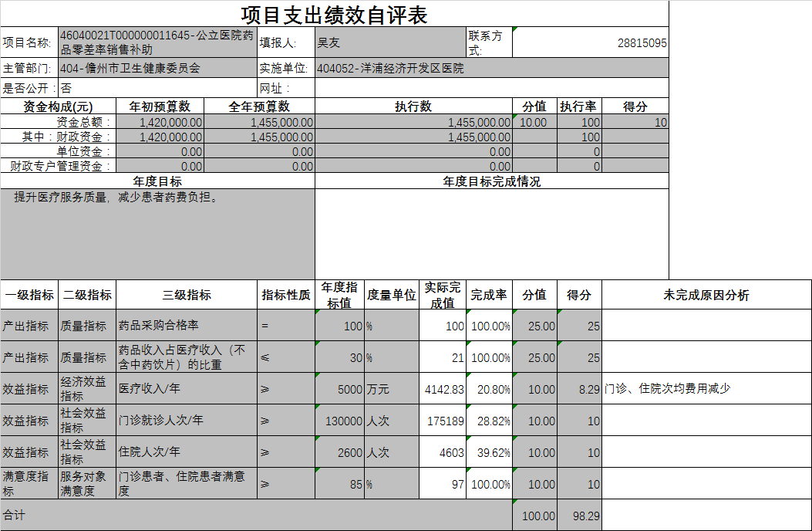
Task: Select the target value cell 5000
Action: tap(340, 389)
